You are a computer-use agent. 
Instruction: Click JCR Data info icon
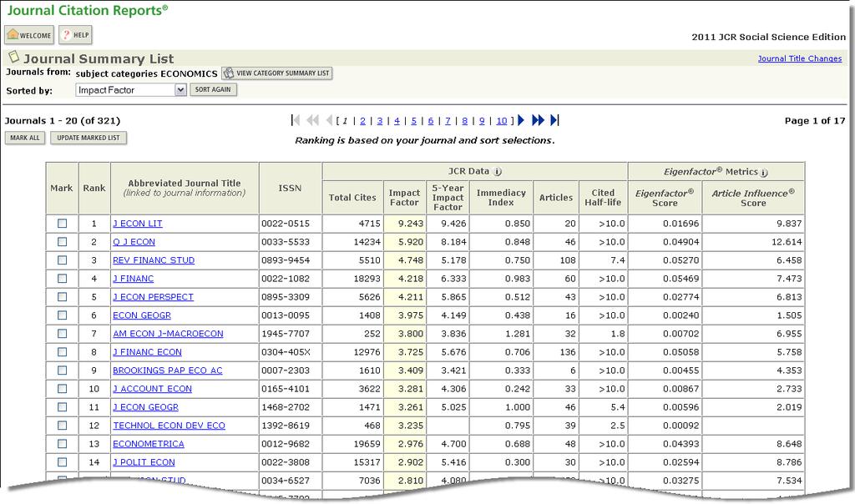coord(498,172)
